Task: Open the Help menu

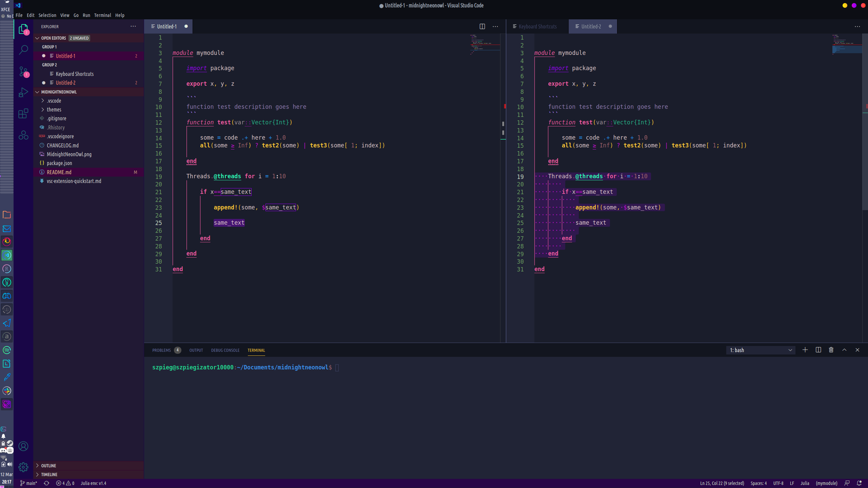Action: (x=120, y=15)
